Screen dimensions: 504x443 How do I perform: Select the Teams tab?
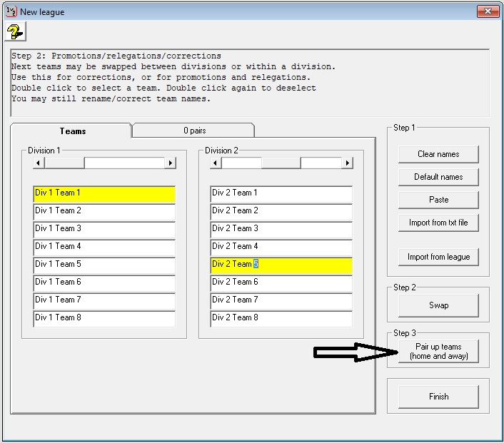(x=72, y=131)
